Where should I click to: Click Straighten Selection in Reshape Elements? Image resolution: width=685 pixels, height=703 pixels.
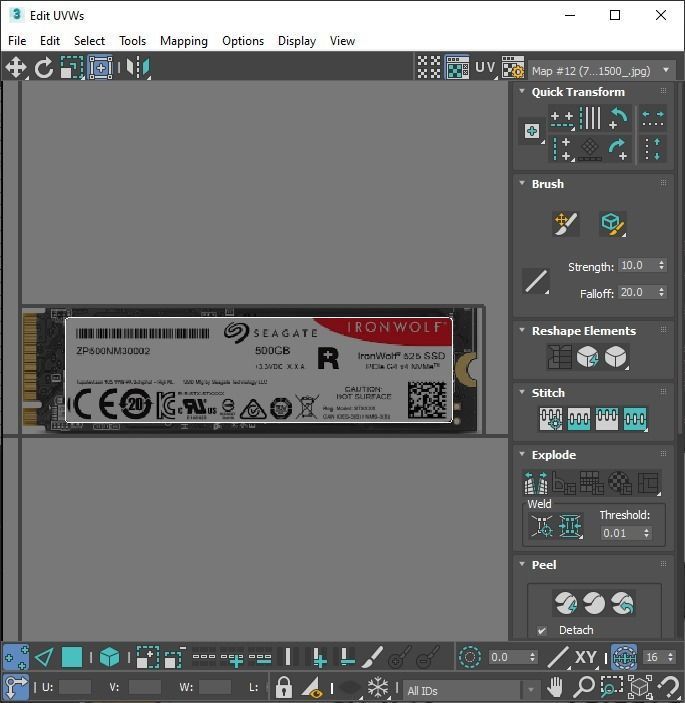559,357
